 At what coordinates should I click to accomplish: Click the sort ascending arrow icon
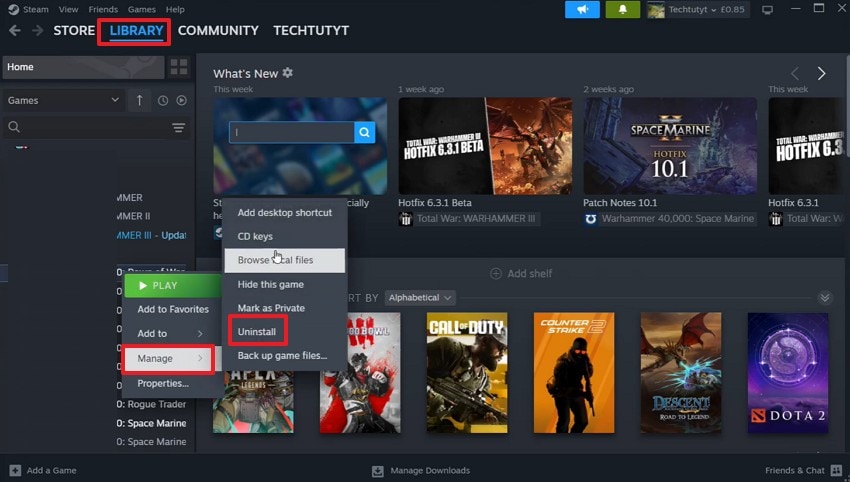(x=139, y=100)
